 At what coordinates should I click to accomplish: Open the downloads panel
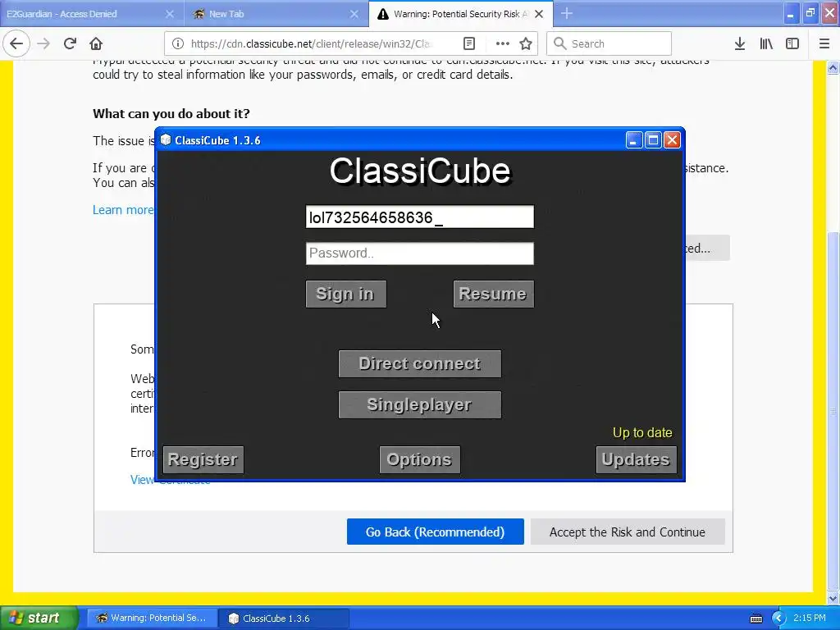[740, 44]
